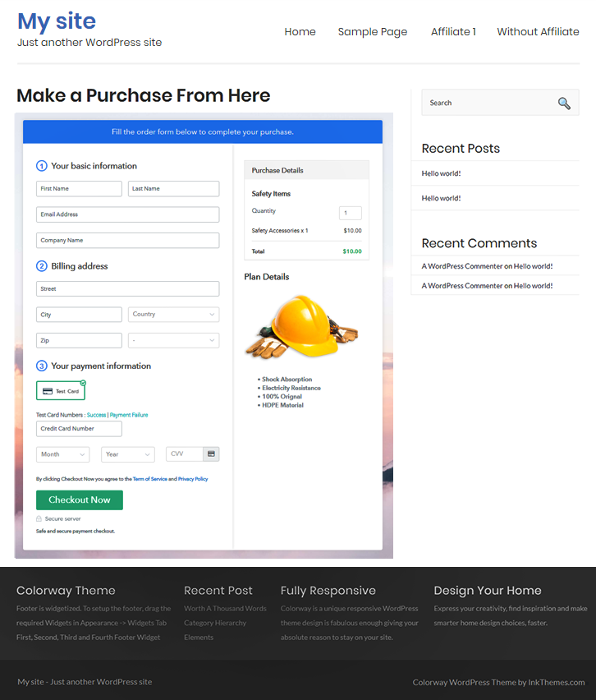
Task: Click the step 2 Billing circle icon
Action: pyautogui.click(x=42, y=266)
